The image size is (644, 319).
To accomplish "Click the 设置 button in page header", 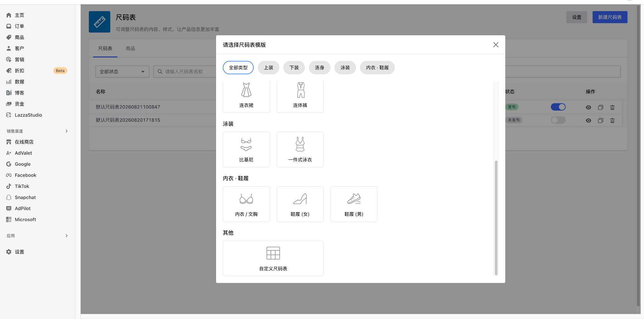I will click(x=577, y=17).
